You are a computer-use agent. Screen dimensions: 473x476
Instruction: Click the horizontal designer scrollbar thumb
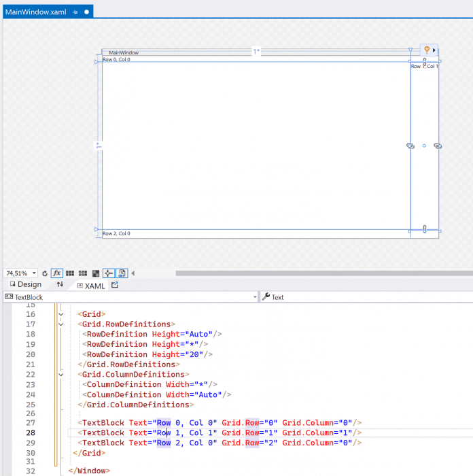point(324,273)
